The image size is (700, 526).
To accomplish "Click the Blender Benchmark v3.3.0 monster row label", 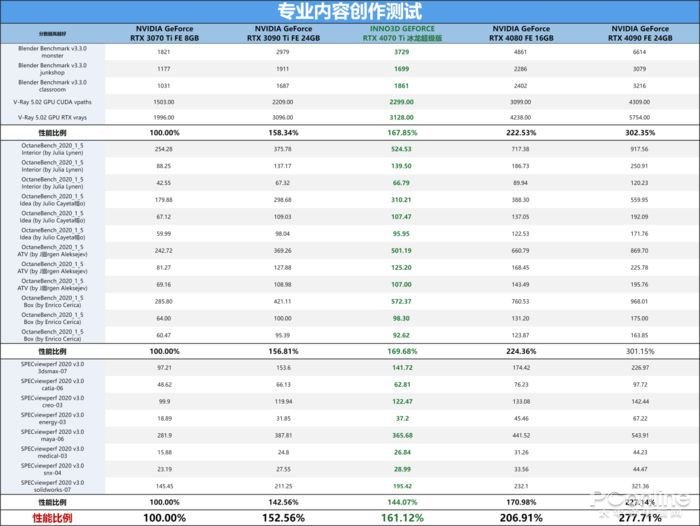I will tap(52, 52).
